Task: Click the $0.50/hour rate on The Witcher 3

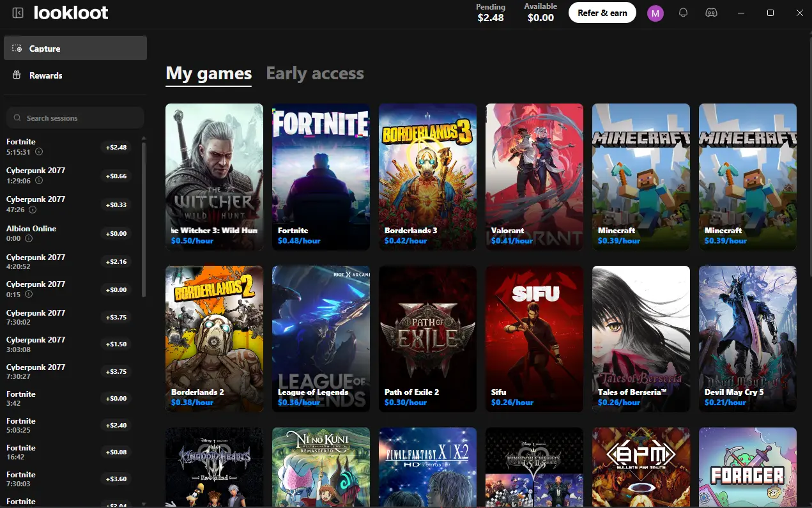Action: point(192,241)
